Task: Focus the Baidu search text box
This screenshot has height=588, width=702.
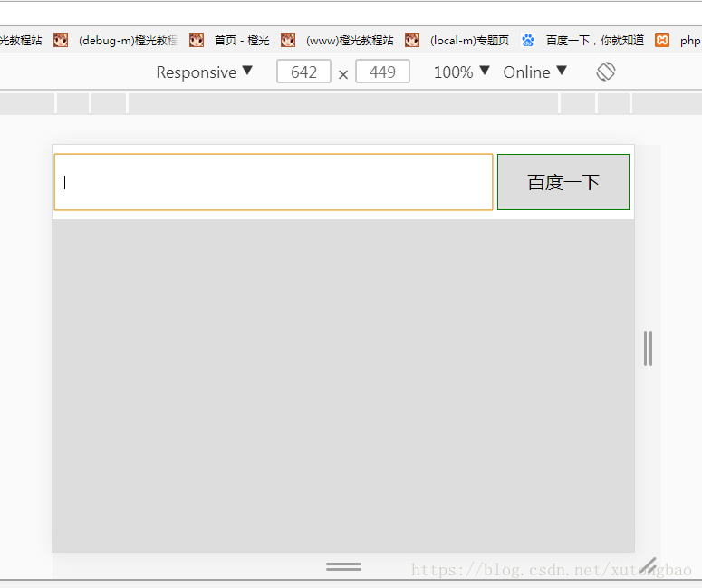Action: (274, 182)
